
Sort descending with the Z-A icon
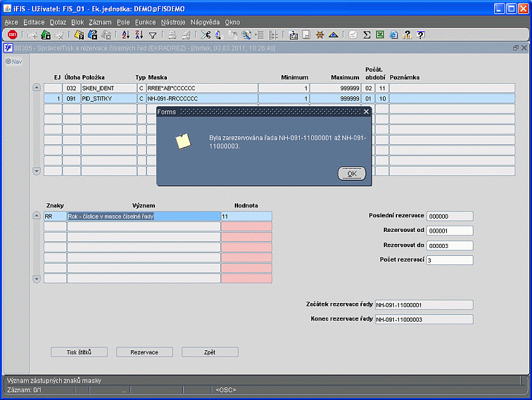point(139,35)
